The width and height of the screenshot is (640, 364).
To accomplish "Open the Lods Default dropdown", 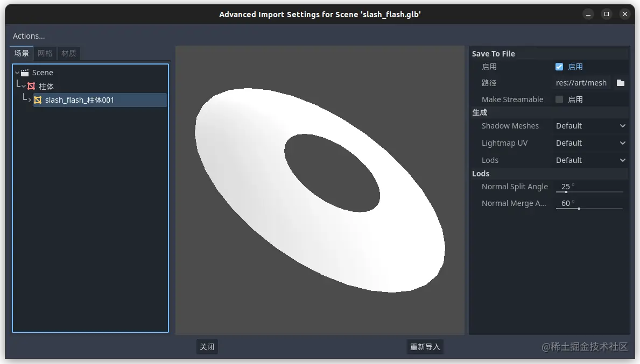I will pyautogui.click(x=590, y=160).
